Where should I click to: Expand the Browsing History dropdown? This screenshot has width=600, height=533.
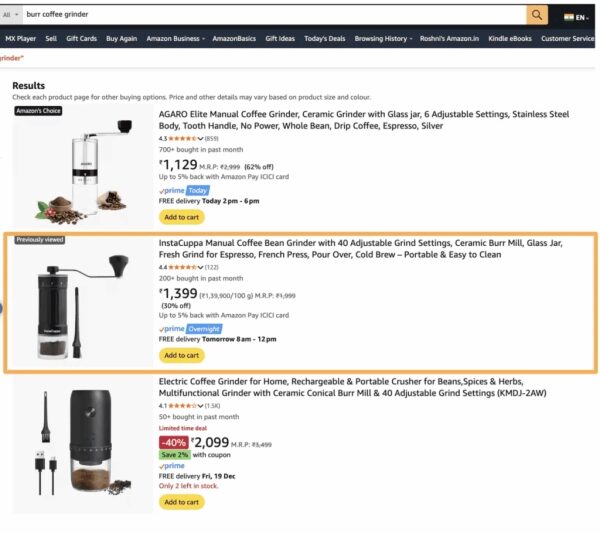(x=383, y=38)
